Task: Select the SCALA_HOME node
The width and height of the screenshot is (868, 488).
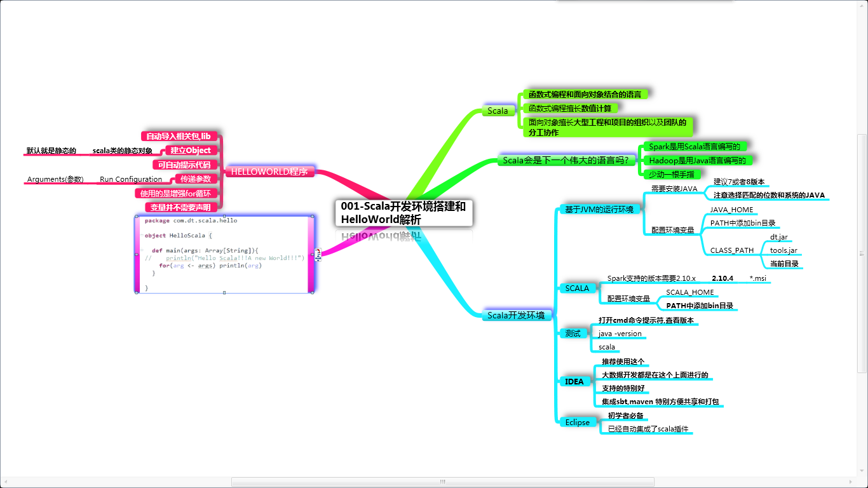Action: click(x=689, y=292)
